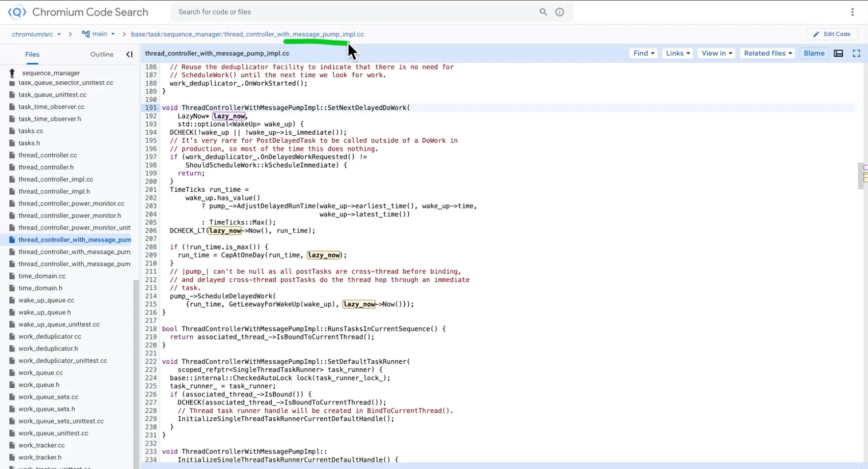Viewport: 868px width, 469px height.
Task: Open work_deduplicator.cc file
Action: click(49, 337)
